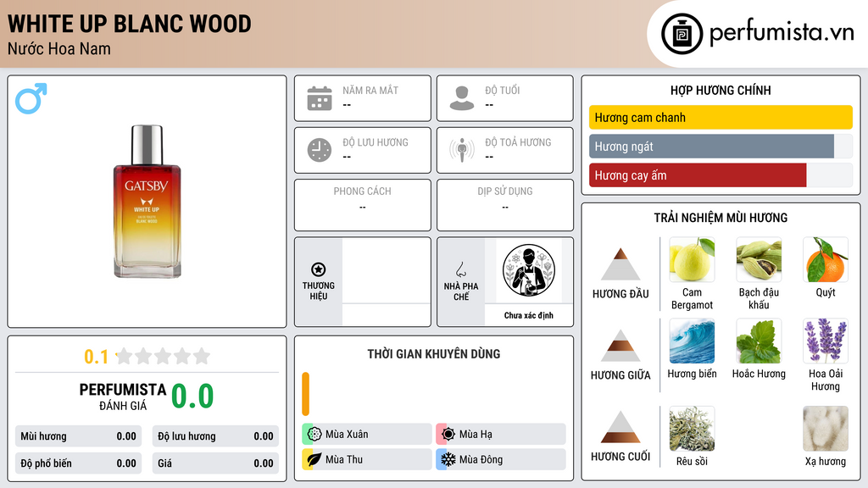Select the Mùa Thu season label
Viewport: 868px width, 488px height.
344,459
